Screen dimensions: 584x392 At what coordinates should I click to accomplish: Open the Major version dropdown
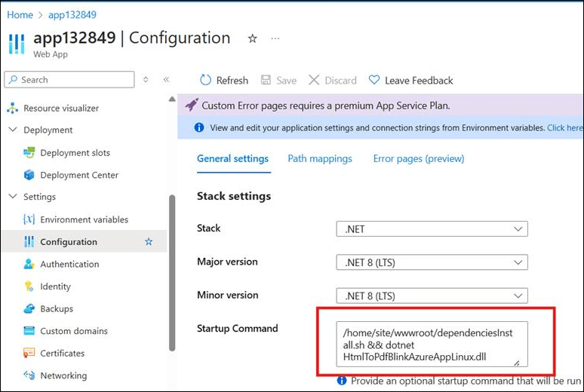(x=432, y=262)
